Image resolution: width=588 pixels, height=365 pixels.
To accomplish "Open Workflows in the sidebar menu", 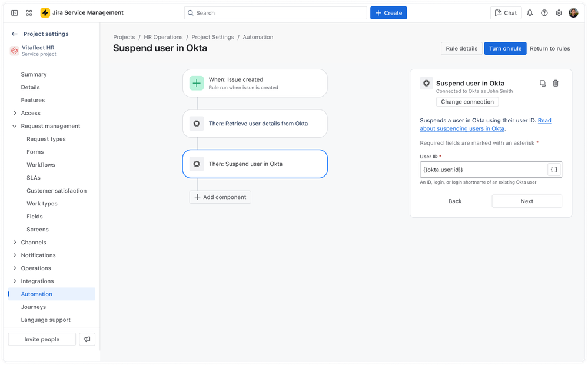I will (40, 164).
